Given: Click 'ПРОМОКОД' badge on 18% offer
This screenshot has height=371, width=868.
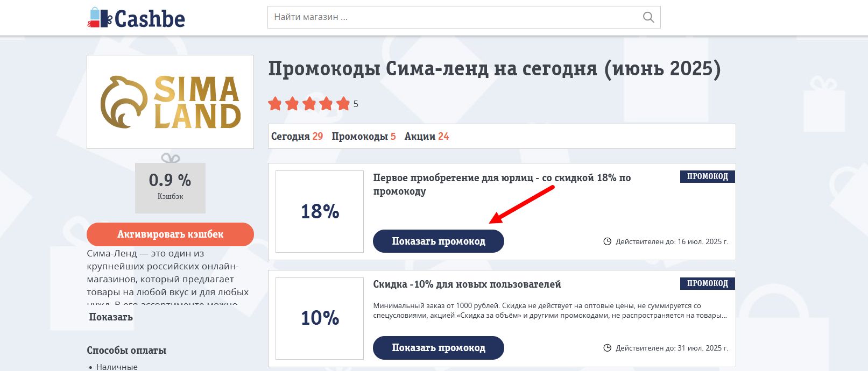Looking at the screenshot, I should point(708,176).
